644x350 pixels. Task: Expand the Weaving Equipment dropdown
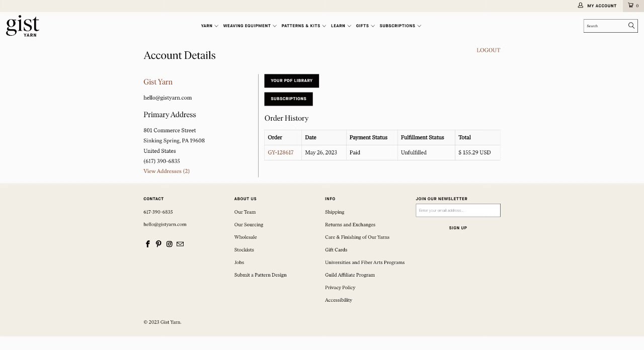[x=250, y=26]
